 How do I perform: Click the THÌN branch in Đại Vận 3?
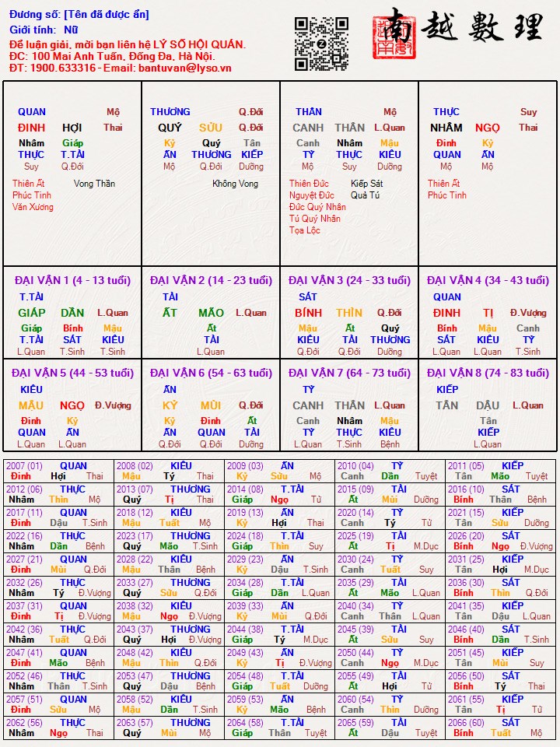[x=349, y=313]
